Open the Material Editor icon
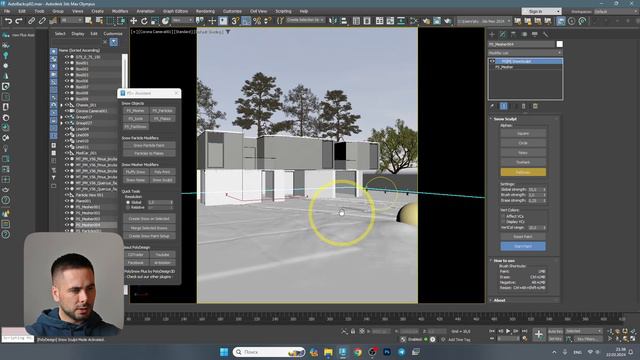This screenshot has width=640, height=360. 414,21
